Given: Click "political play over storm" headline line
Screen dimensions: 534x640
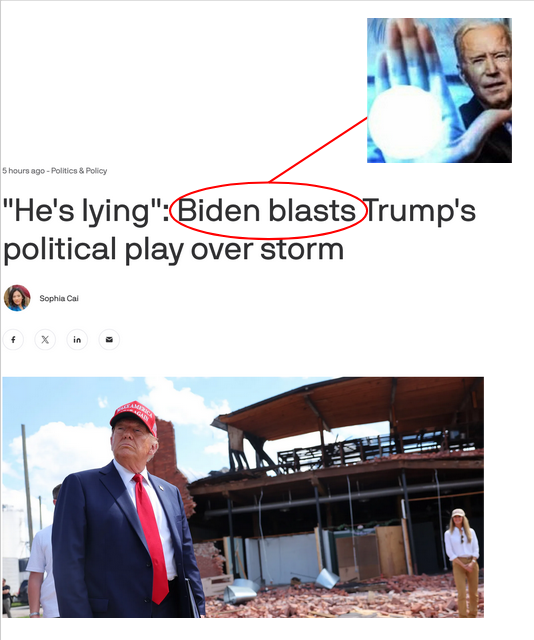Looking at the screenshot, I should pos(174,250).
